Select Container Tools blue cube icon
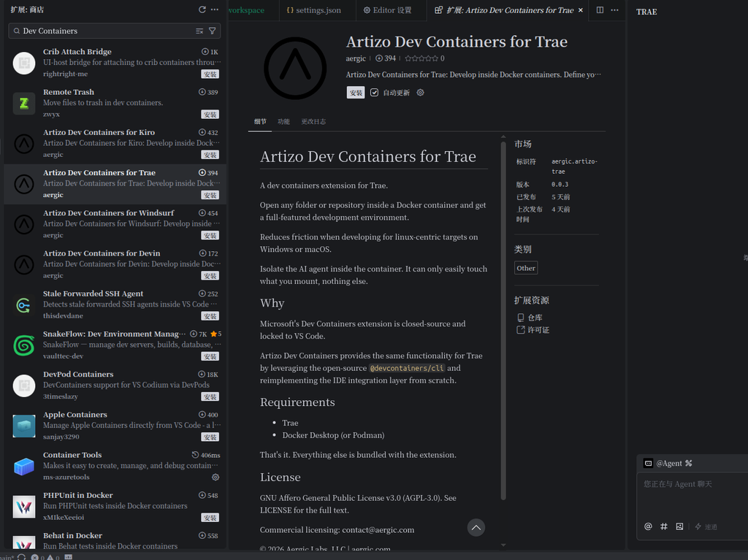The height and width of the screenshot is (560, 748). tap(24, 466)
